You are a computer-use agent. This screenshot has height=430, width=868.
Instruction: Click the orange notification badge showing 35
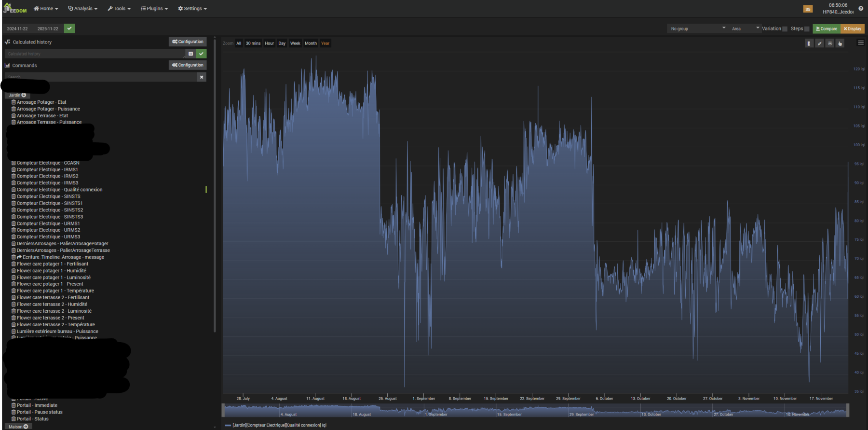pos(808,9)
